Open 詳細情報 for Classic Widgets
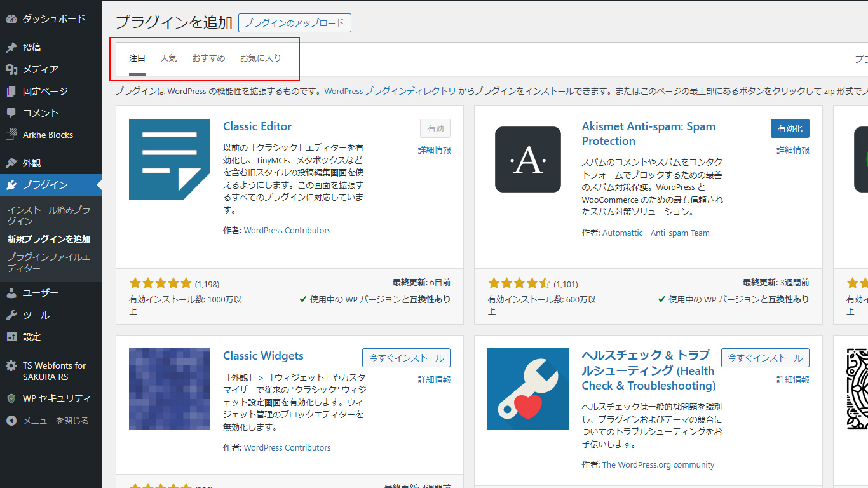 click(435, 379)
